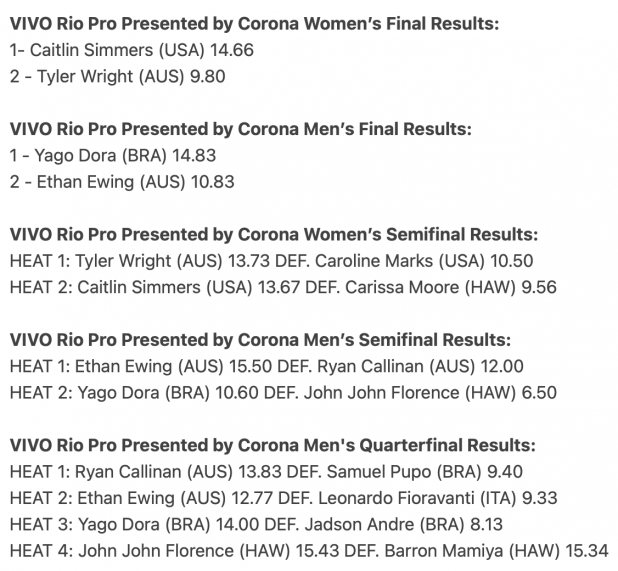Click the Barron Mamiya 15.34 score
This screenshot has width=618, height=571.
tap(587, 551)
